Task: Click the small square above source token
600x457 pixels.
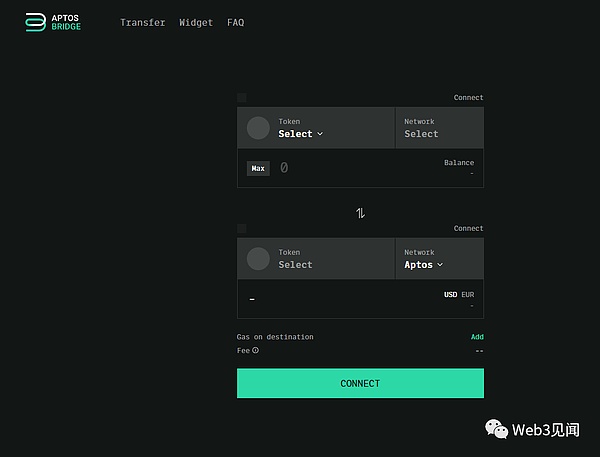Action: (242, 97)
